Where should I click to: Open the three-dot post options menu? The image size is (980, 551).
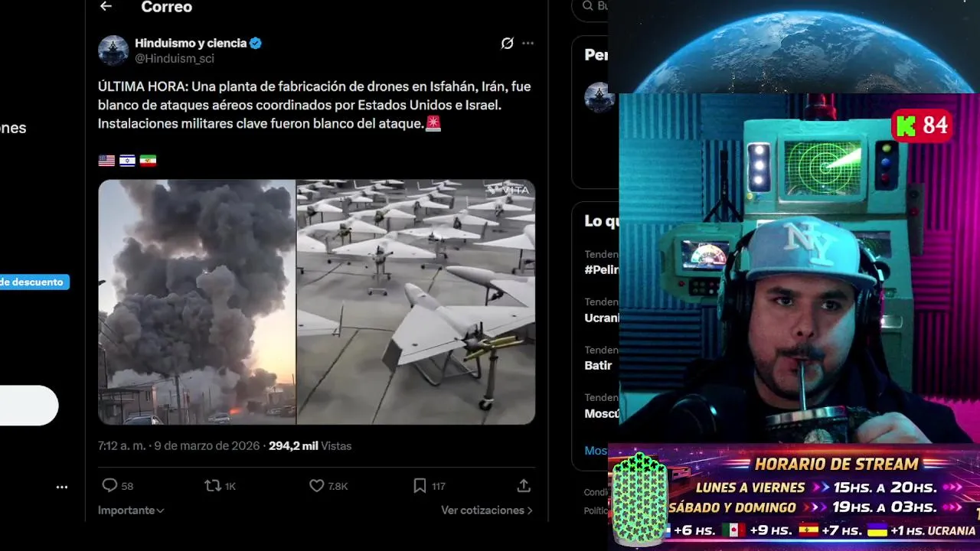click(528, 44)
